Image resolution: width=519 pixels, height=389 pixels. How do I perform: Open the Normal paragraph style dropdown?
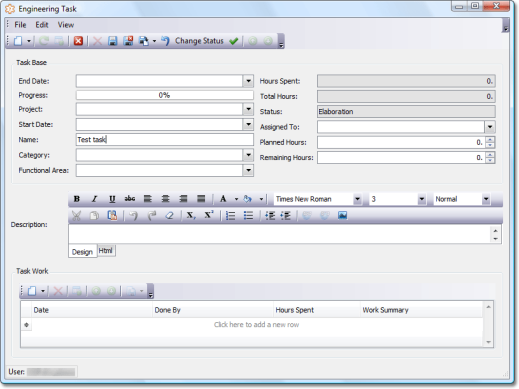[486, 199]
